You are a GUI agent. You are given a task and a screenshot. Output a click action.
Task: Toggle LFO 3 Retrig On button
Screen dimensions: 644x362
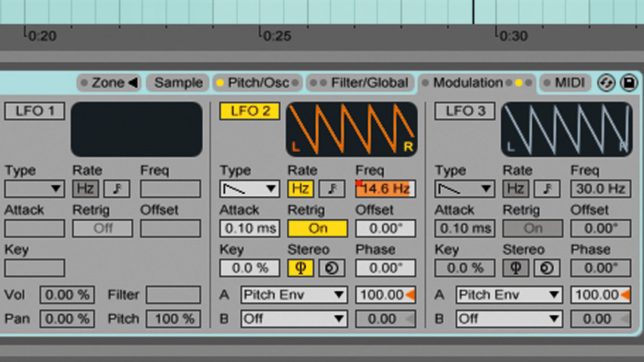[x=533, y=229]
